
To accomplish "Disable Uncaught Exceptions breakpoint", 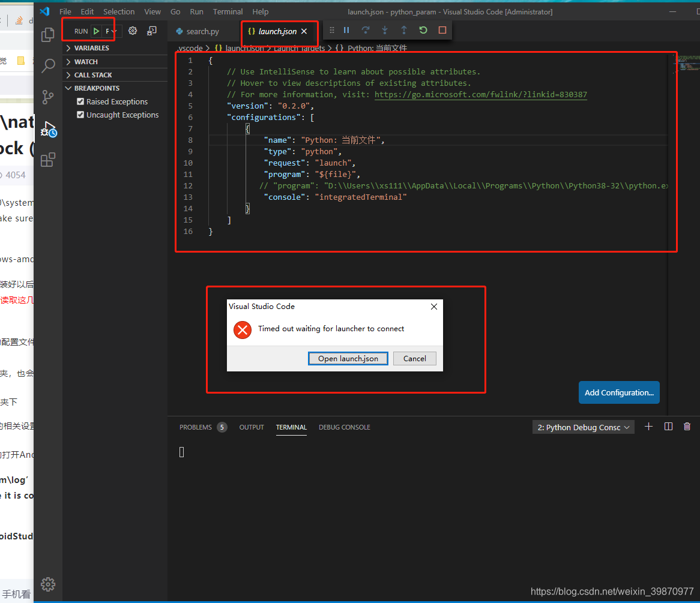I will (80, 115).
